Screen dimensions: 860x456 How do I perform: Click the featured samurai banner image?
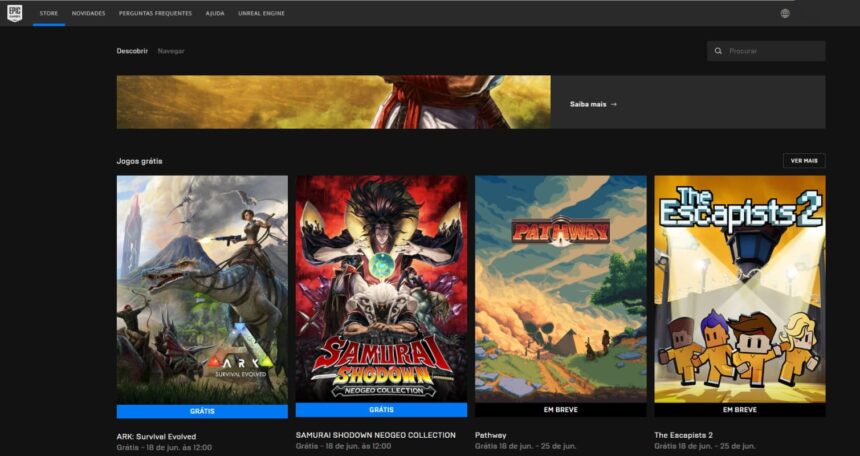click(333, 102)
